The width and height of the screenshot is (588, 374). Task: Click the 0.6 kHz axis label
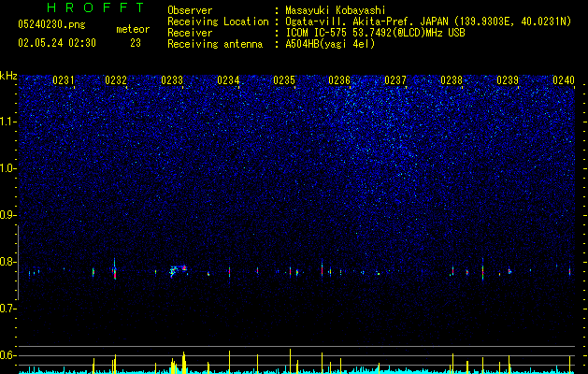click(8, 355)
